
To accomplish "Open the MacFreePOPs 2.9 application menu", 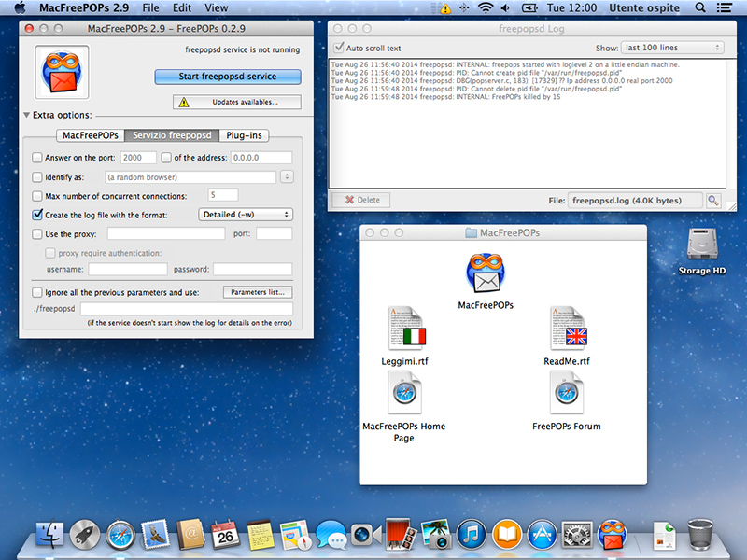I will point(84,7).
